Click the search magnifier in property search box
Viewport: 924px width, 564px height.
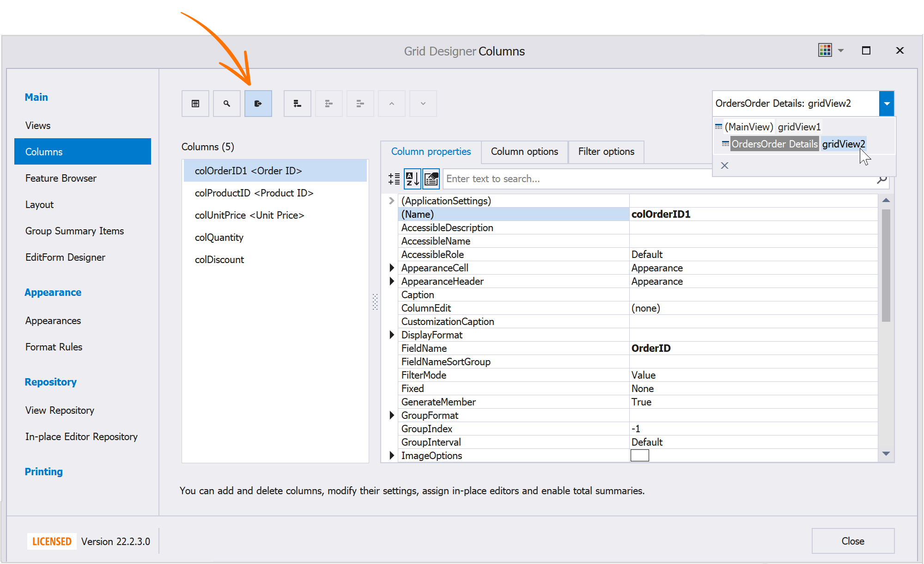pyautogui.click(x=881, y=179)
